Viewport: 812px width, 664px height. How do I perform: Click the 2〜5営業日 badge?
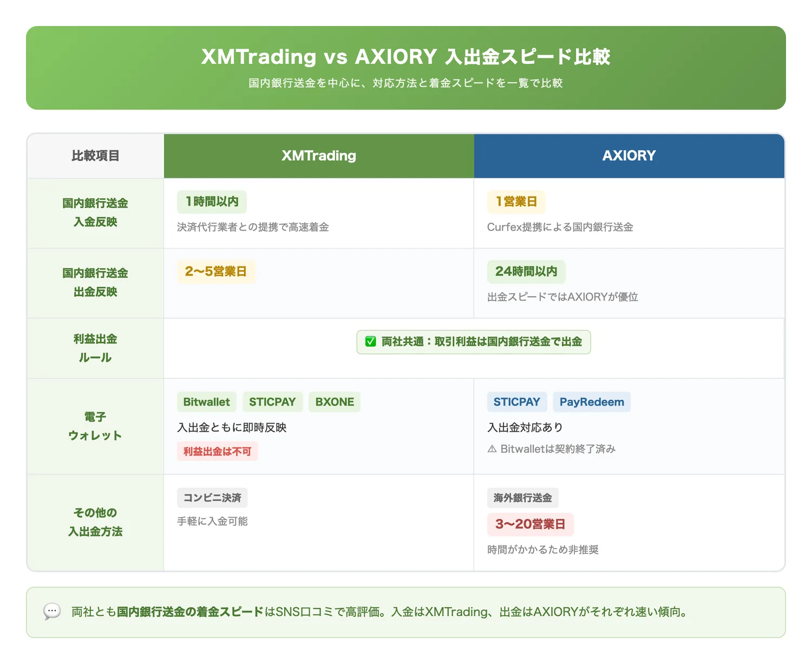click(x=216, y=272)
